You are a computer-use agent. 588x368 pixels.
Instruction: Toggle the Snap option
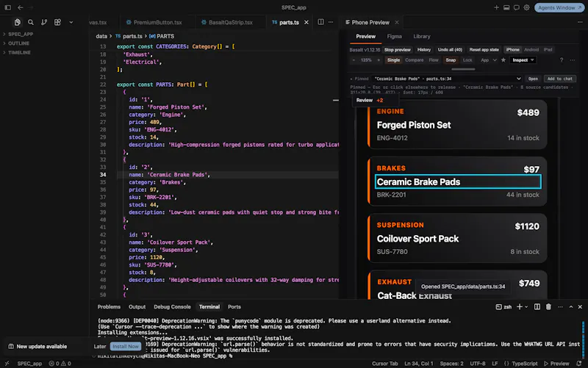pos(451,60)
